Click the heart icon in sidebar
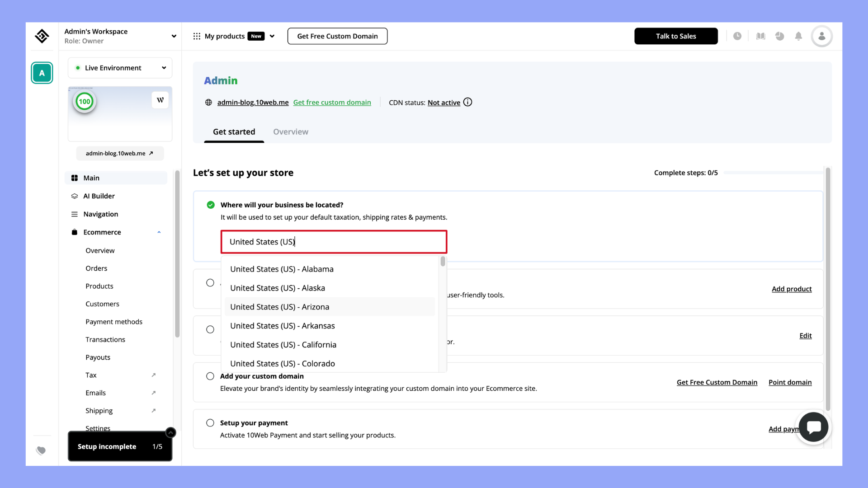This screenshot has width=868, height=488. (x=41, y=450)
